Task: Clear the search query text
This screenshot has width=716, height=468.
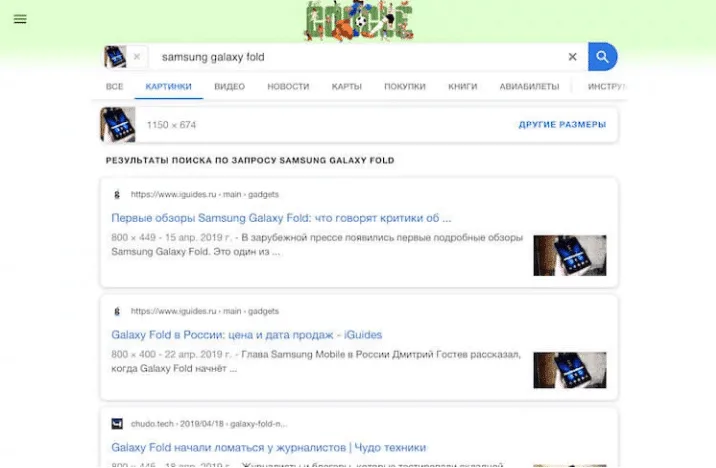Action: [572, 57]
